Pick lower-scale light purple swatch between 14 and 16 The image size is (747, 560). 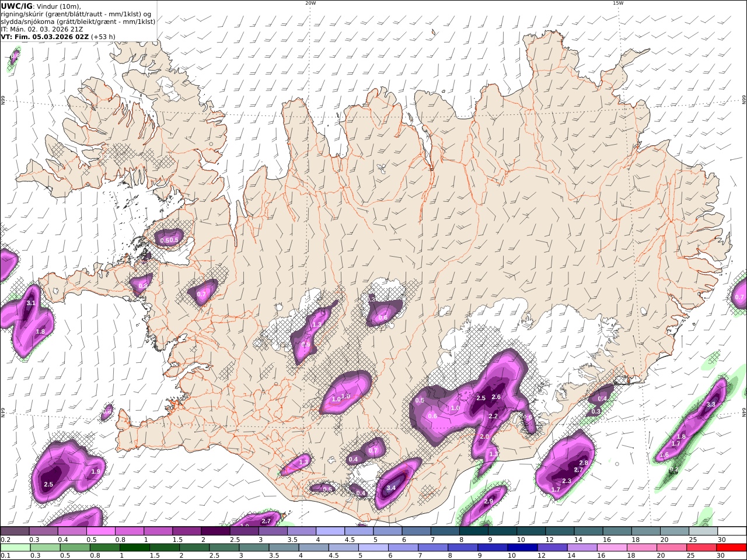pyautogui.click(x=581, y=548)
